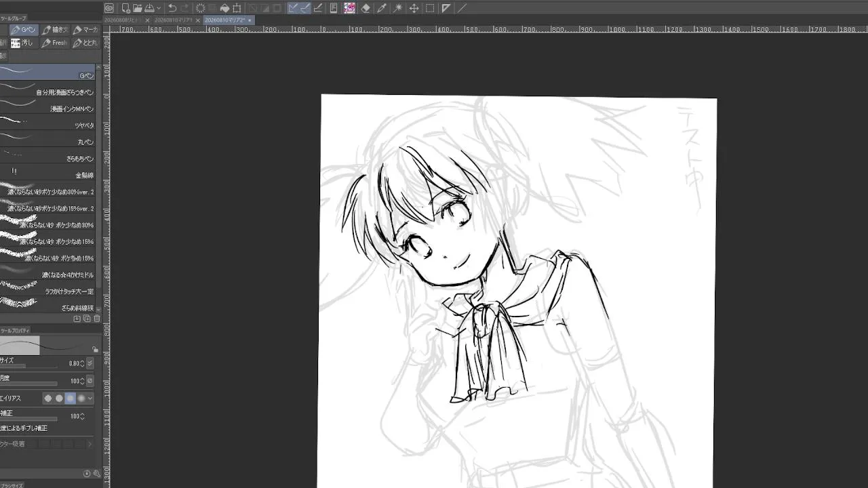Toggle snap to ruler
Screen dimensions: 868x488
(x=293, y=8)
